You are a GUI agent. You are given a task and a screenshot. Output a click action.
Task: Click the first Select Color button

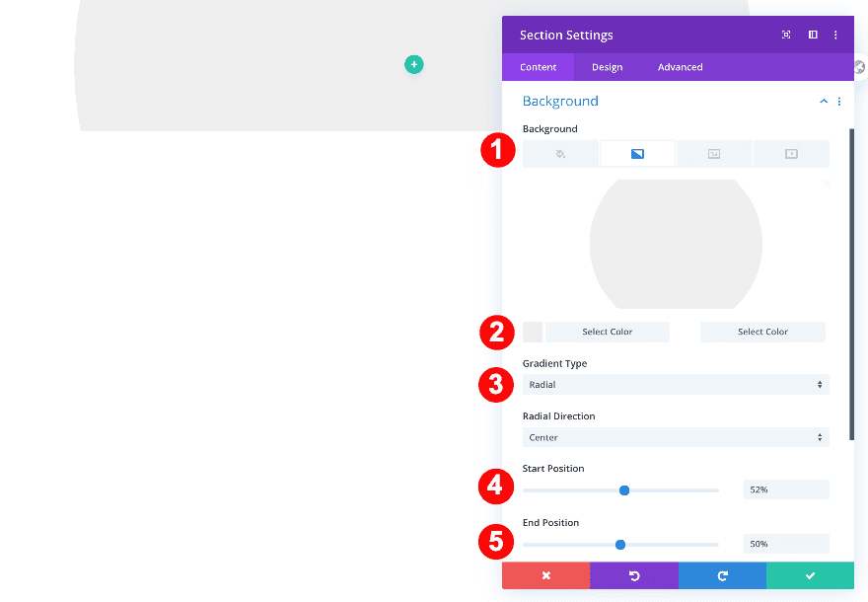click(608, 332)
